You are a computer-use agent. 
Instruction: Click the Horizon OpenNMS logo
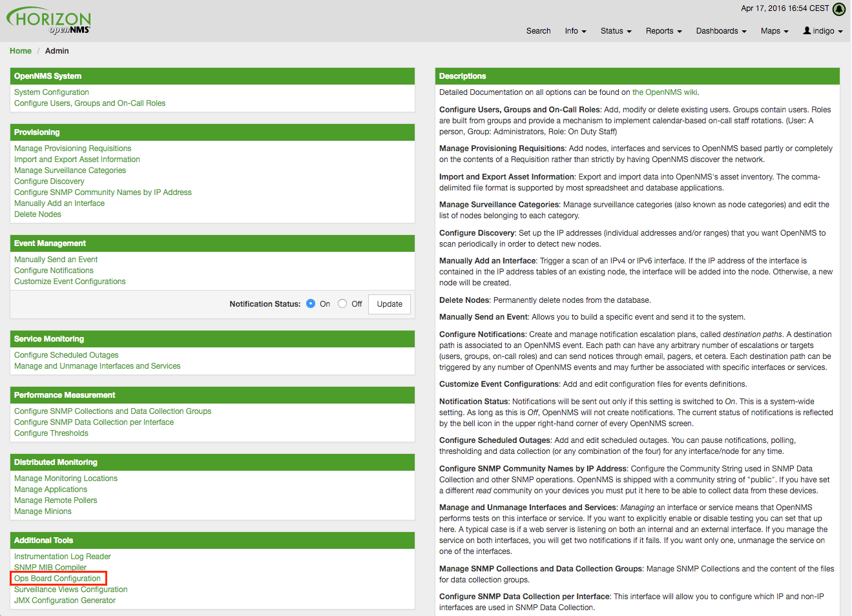pos(48,19)
